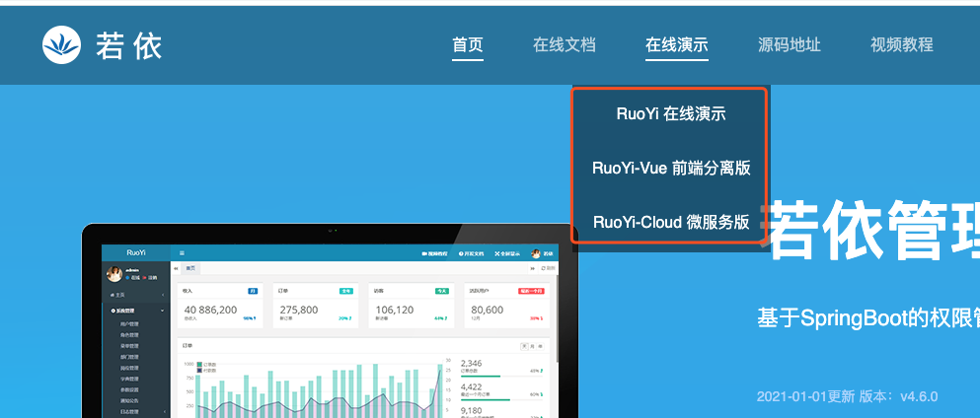Image resolution: width=980 pixels, height=418 pixels.
Task: Select RuoYi-Cloud 微服务版 demo entry
Action: pyautogui.click(x=671, y=222)
